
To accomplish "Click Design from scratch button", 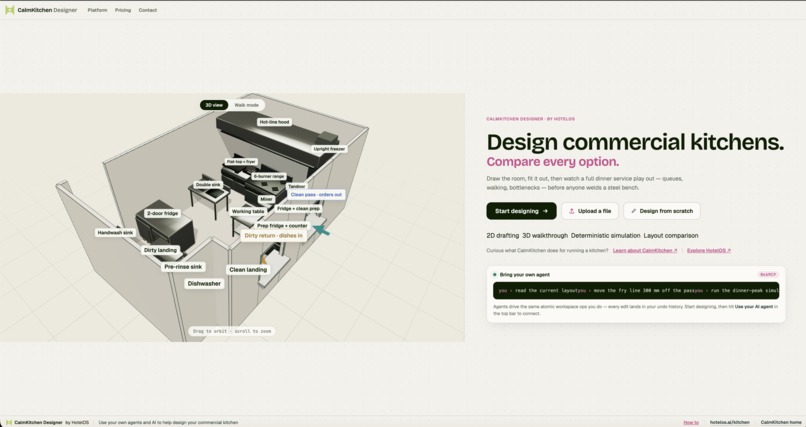I will 662,211.
